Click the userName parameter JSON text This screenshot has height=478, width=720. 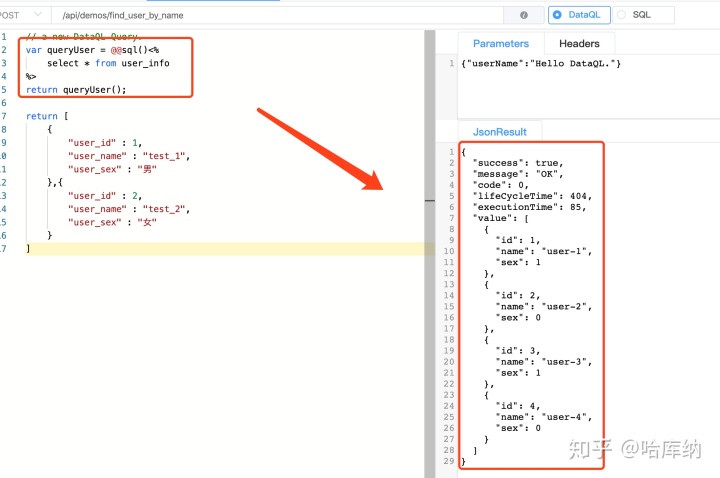click(541, 63)
